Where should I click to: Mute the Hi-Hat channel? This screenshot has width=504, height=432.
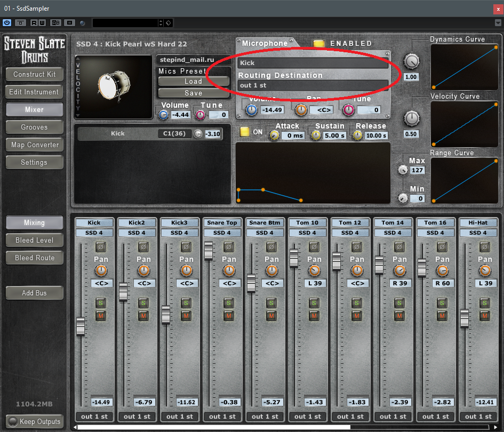(x=484, y=316)
